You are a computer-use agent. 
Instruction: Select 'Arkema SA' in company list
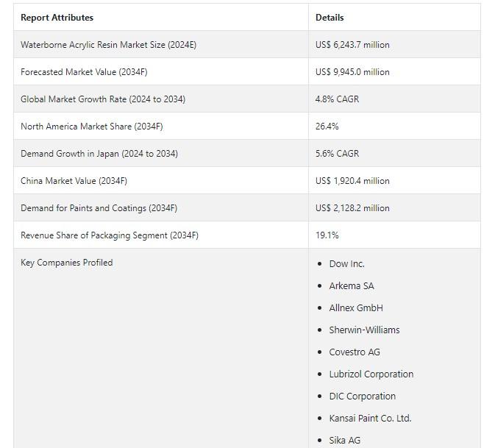(352, 286)
